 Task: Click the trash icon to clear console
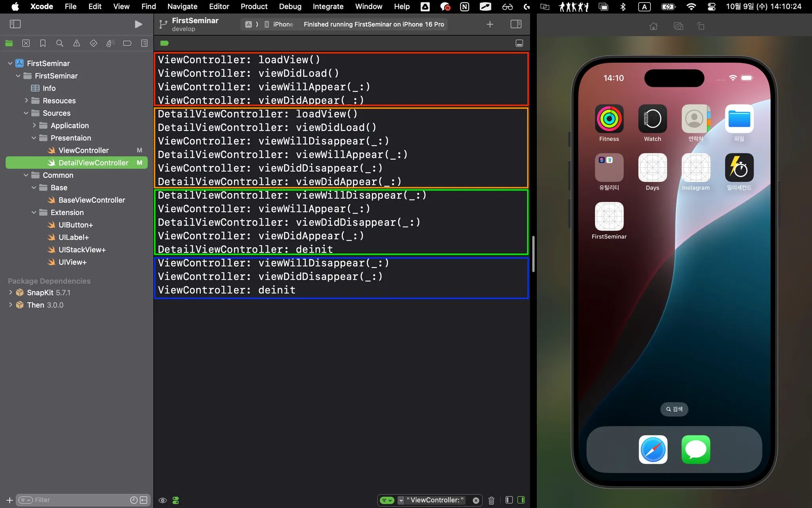coord(491,500)
